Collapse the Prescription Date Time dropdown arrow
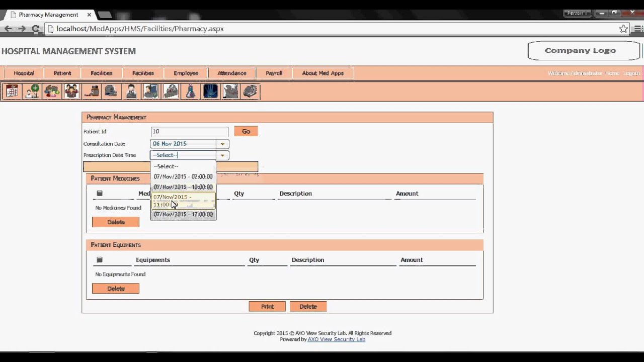 222,155
